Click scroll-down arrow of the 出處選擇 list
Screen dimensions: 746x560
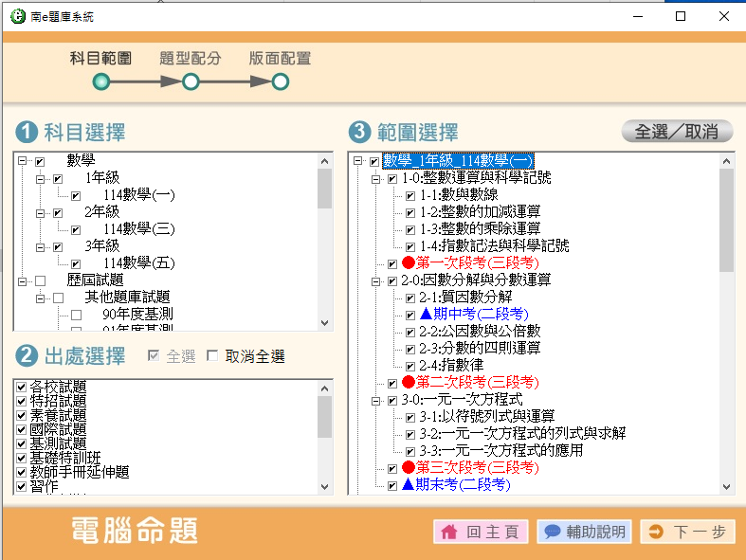click(x=325, y=486)
